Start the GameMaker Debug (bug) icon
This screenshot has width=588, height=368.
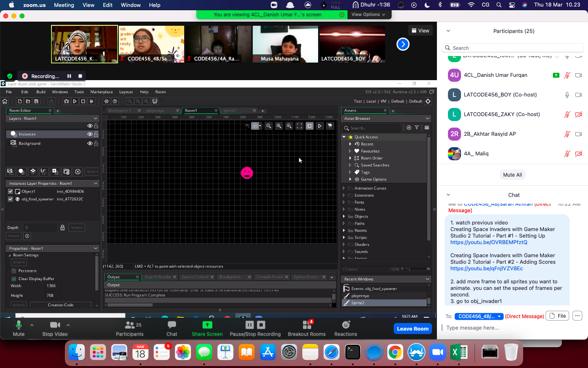click(67, 101)
